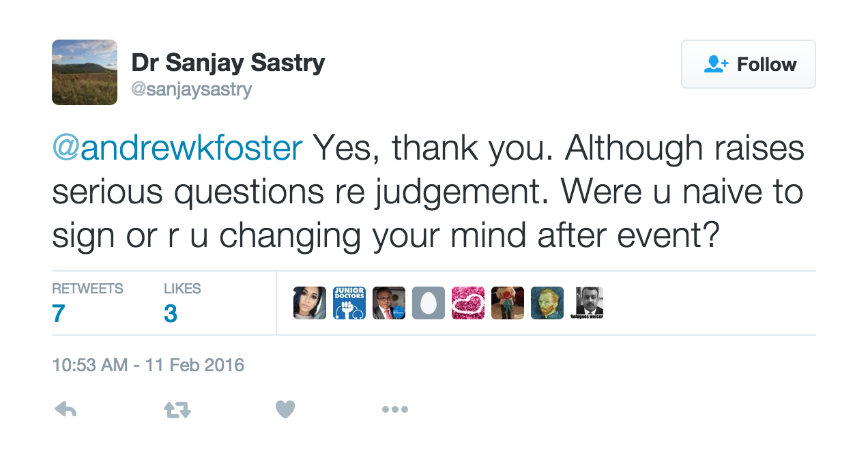Click the dark-haired woman avatar
The height and width of the screenshot is (449, 868).
coord(310,303)
